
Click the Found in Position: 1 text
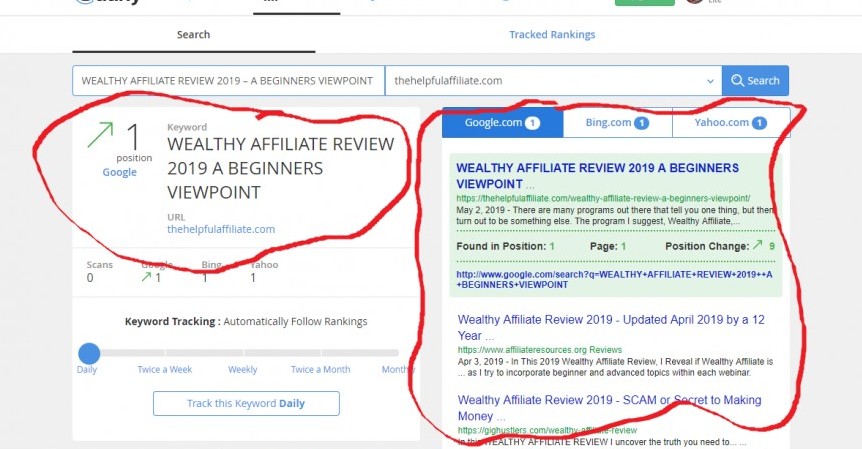pyautogui.click(x=505, y=246)
